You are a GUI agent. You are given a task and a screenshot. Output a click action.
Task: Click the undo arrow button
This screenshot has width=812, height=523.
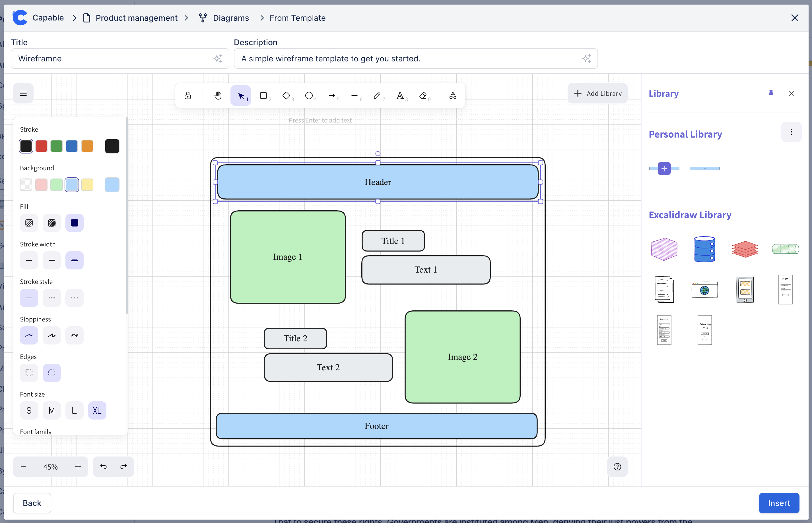click(x=103, y=466)
